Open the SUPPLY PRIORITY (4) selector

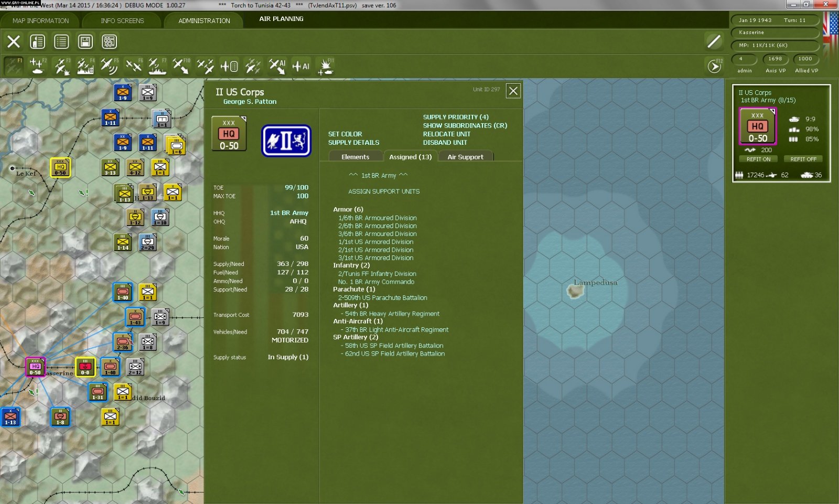[x=456, y=117]
